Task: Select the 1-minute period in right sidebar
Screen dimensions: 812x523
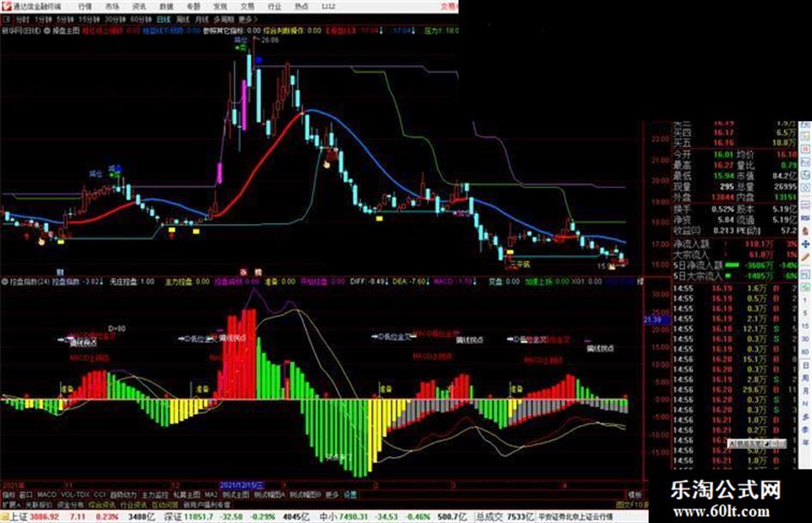Action: click(805, 301)
